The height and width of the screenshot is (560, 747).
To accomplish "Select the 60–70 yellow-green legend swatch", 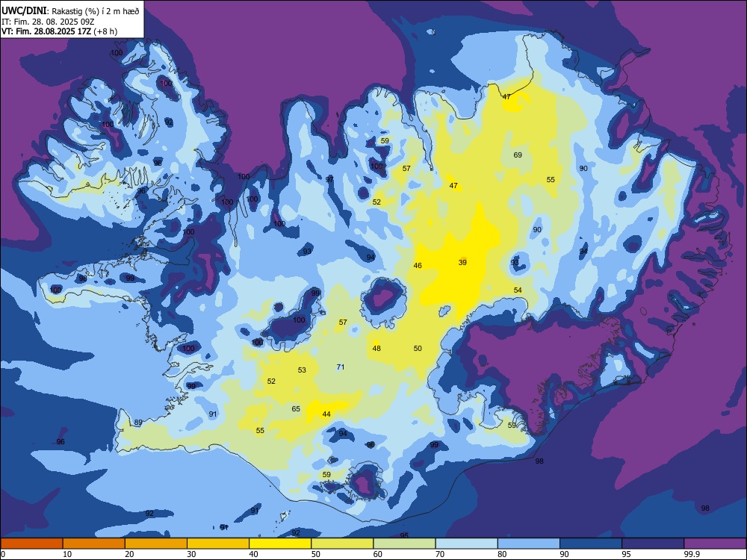I will pos(404,544).
